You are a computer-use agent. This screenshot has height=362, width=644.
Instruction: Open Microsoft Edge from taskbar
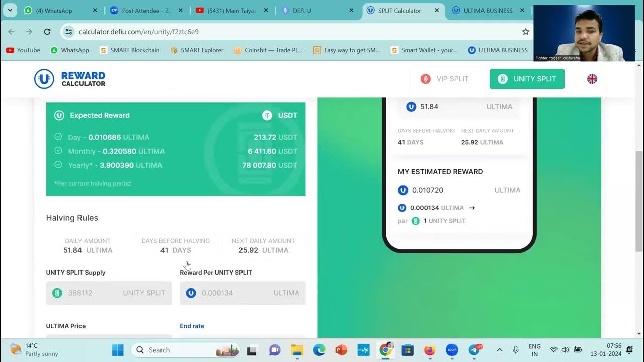pyautogui.click(x=319, y=350)
